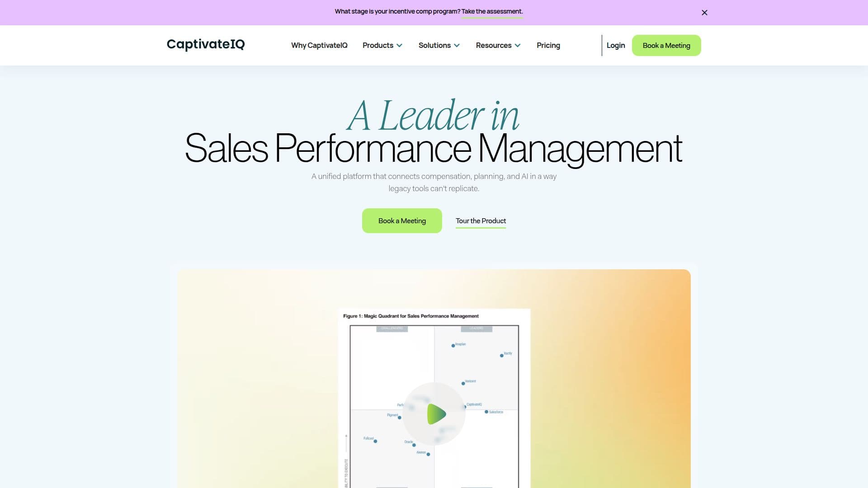This screenshot has width=868, height=488.
Task: Click the 'Figure 1: Magic Quadrant' caption
Action: tap(410, 316)
